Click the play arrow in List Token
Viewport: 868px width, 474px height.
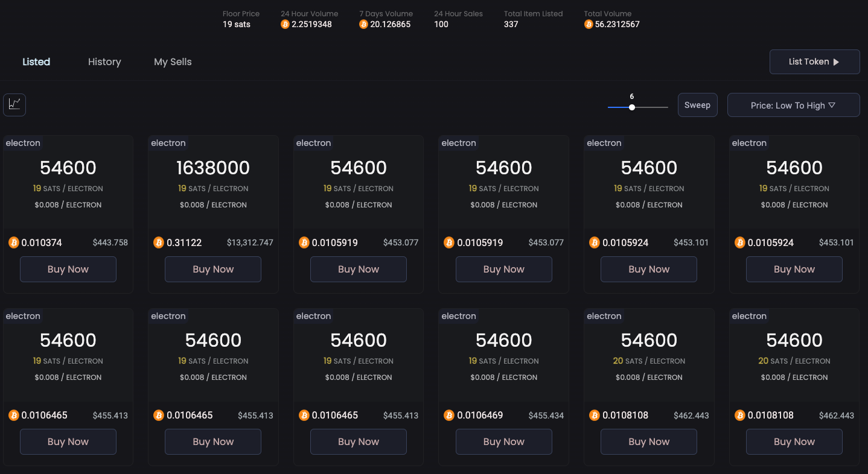tap(836, 62)
